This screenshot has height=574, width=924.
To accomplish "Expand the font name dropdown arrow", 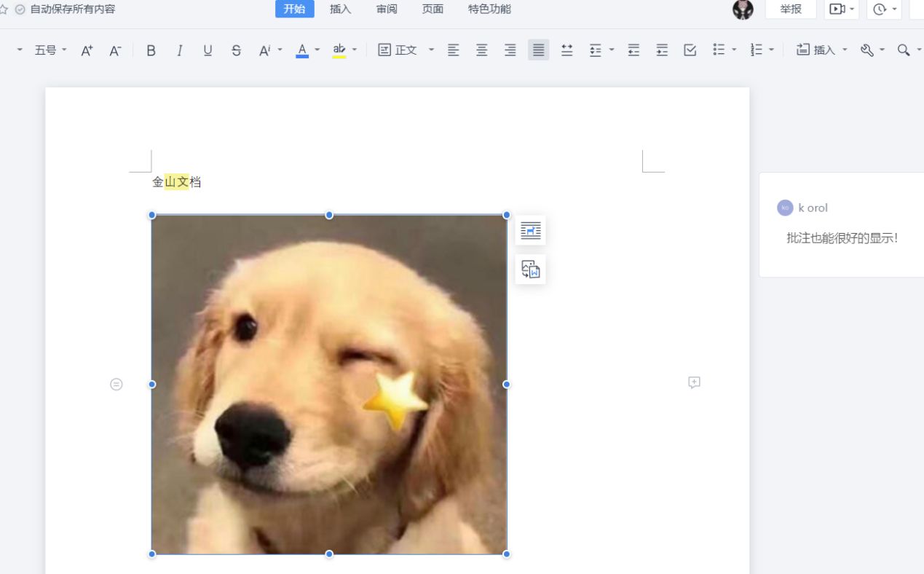I will point(20,50).
